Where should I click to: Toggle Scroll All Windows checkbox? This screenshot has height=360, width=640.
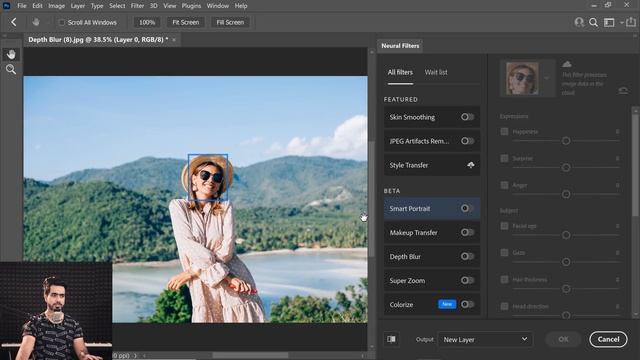tap(62, 22)
